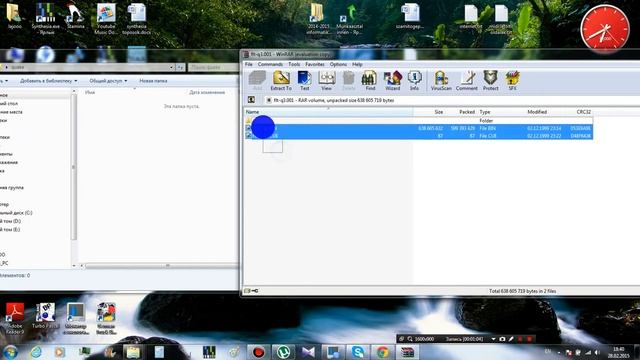640x360 pixels.
Task: Click 'Новая папка' button in Explorer
Action: tap(153, 81)
